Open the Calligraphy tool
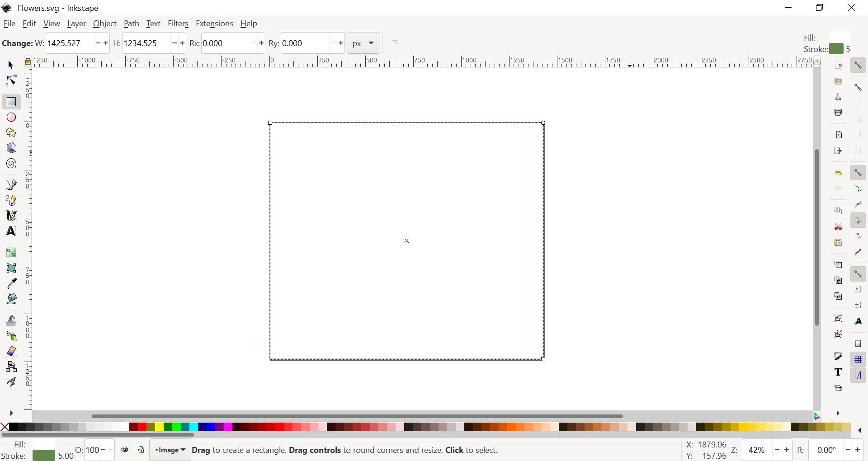868x461 pixels. (11, 215)
